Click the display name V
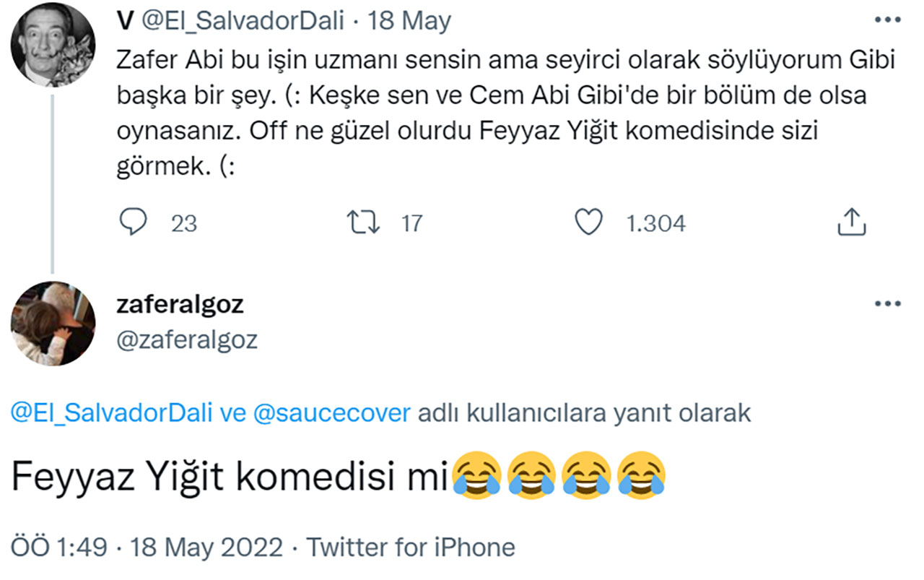 pyautogui.click(x=124, y=22)
